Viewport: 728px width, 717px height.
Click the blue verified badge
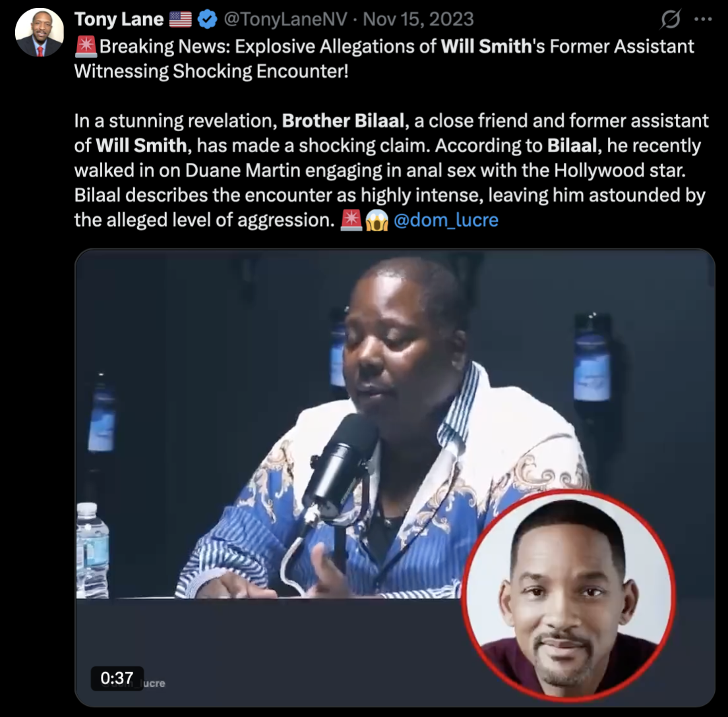[207, 20]
